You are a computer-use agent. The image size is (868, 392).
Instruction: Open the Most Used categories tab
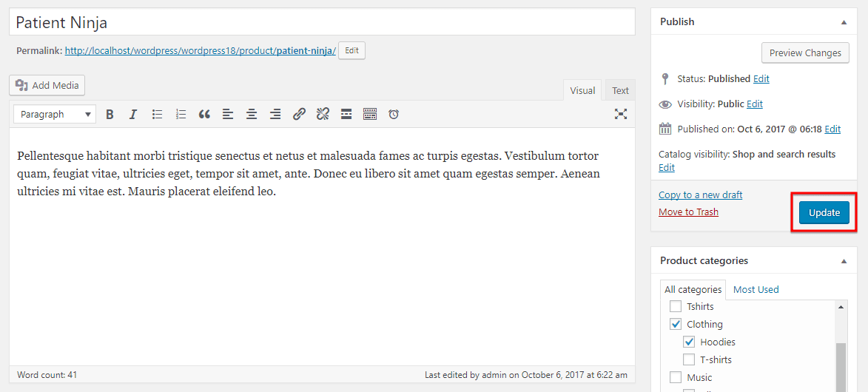[x=756, y=289]
